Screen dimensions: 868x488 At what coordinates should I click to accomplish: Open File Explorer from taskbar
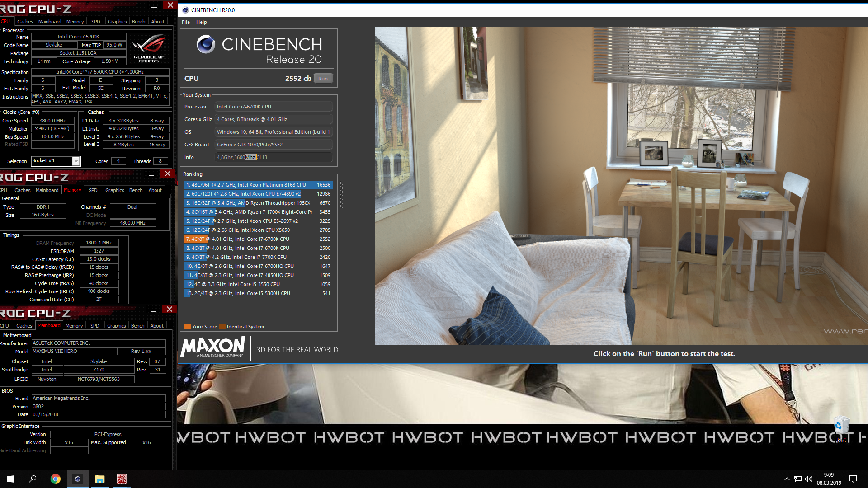(x=100, y=479)
